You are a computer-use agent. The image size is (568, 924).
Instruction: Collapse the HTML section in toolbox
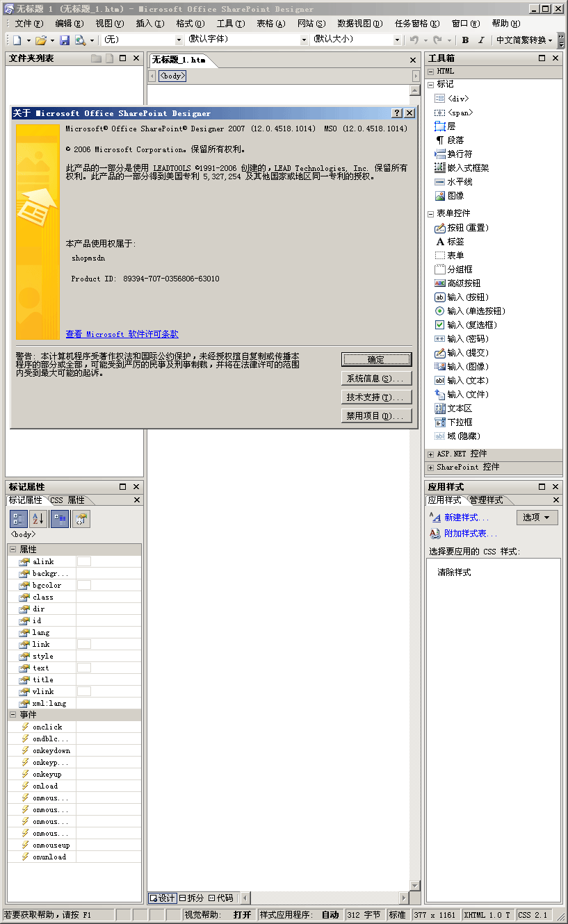431,72
